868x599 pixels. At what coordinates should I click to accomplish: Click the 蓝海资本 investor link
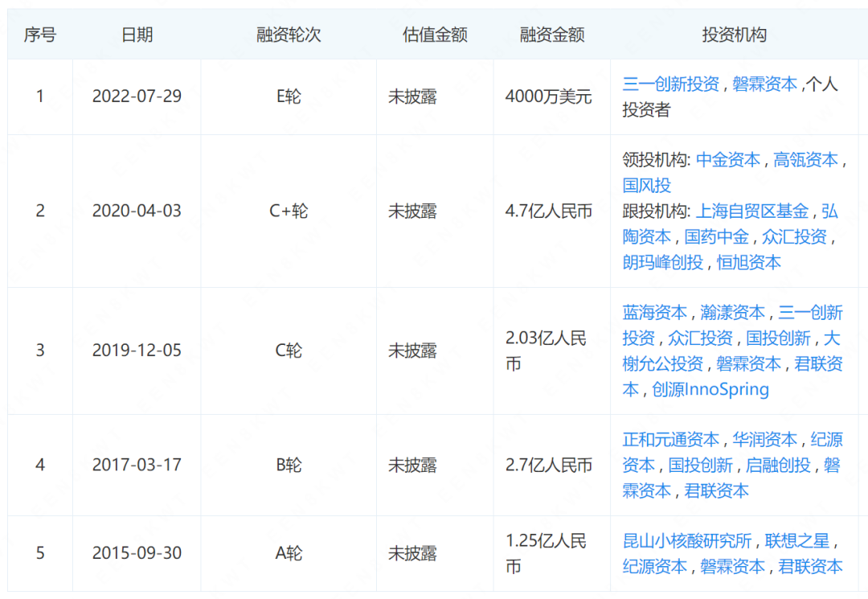pos(654,313)
